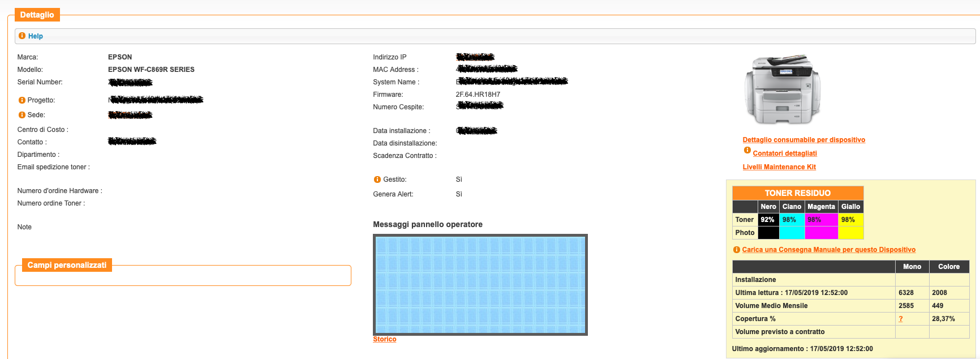Click info icon beside Carica una Consegna Manuale
This screenshot has width=980, height=359.
click(x=736, y=250)
